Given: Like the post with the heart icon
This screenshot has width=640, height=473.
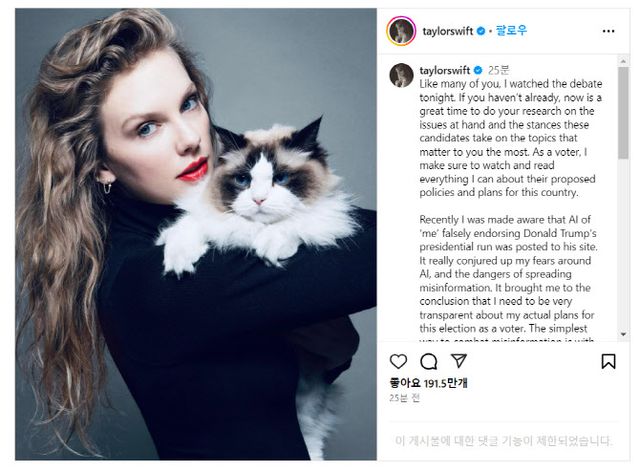Looking at the screenshot, I should tap(398, 361).
